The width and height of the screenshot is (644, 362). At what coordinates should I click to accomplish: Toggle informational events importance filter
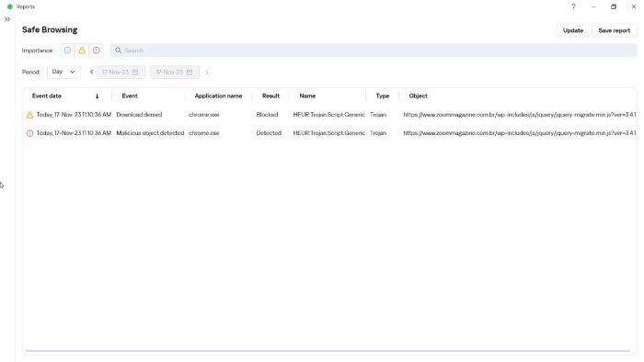pyautogui.click(x=67, y=51)
